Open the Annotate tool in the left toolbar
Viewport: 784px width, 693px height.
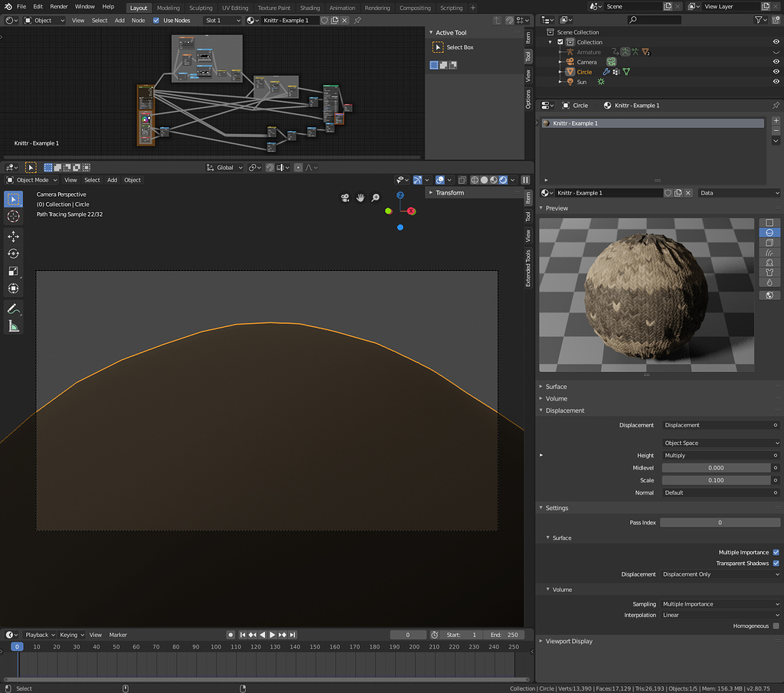[x=13, y=309]
